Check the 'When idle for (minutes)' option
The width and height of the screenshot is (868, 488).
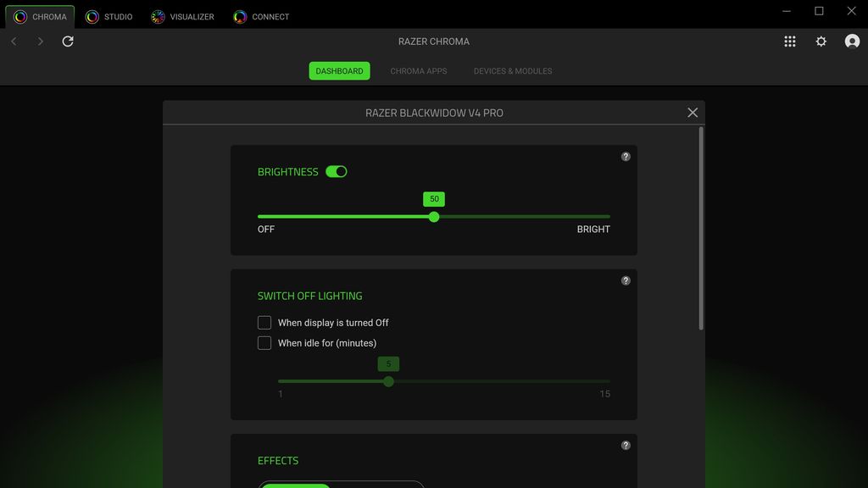click(x=264, y=342)
